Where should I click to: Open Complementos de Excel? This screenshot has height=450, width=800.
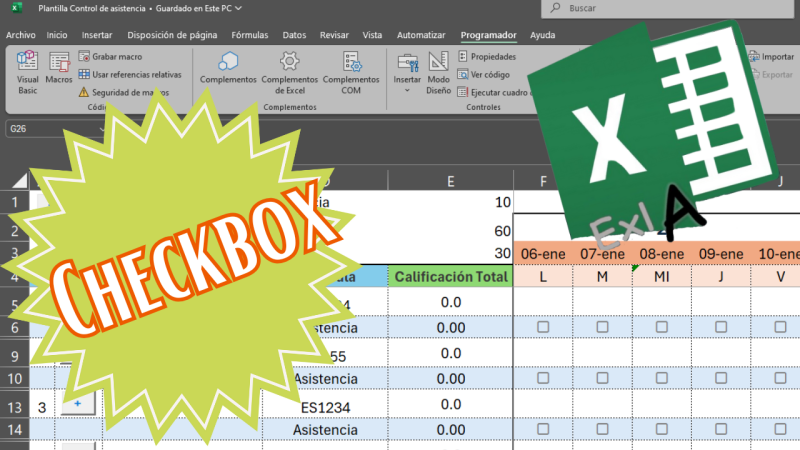tap(289, 72)
